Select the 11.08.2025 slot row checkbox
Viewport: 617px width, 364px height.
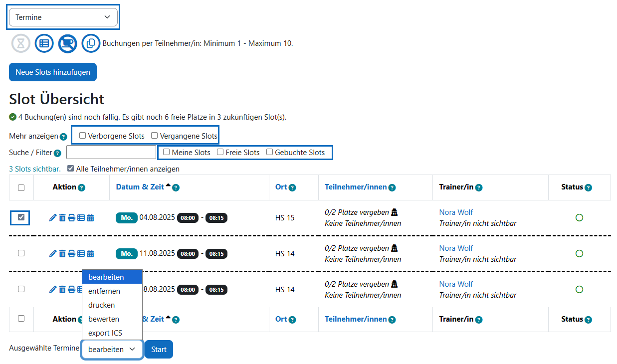point(21,253)
